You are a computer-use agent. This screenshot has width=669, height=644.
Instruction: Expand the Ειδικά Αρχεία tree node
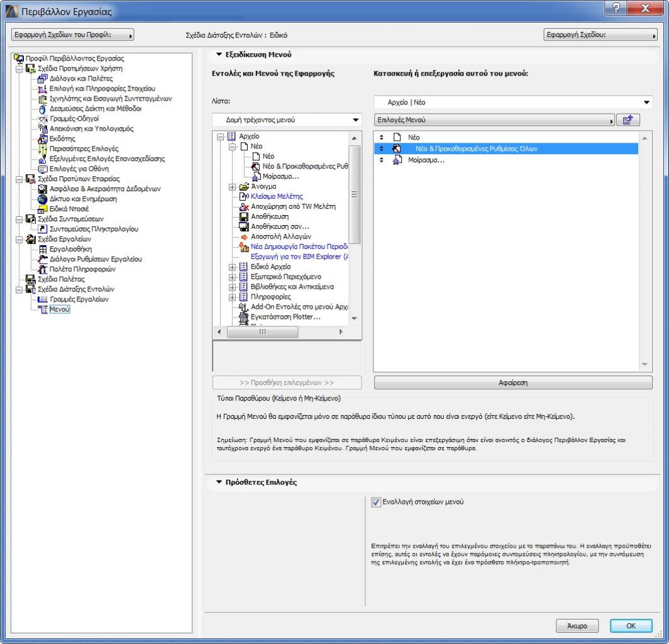(x=233, y=267)
